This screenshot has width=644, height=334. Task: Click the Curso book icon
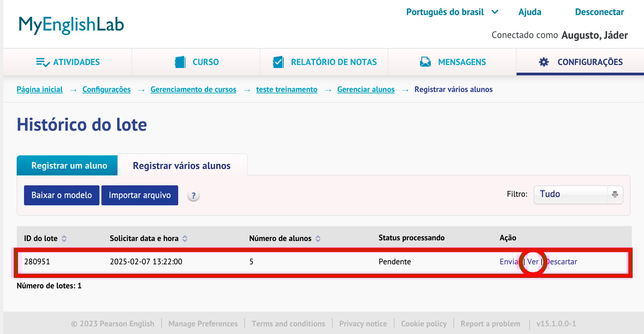(x=180, y=62)
